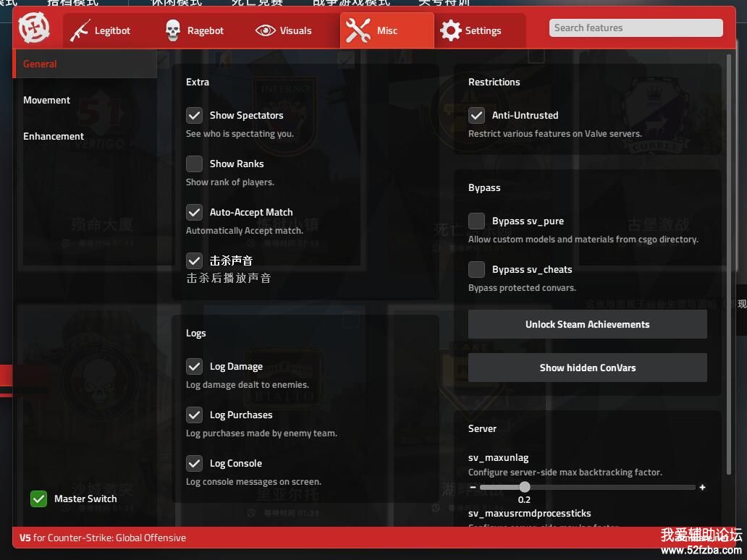This screenshot has height=560, width=747.
Task: Click the "击杀后播放声音" description
Action: coord(229,278)
